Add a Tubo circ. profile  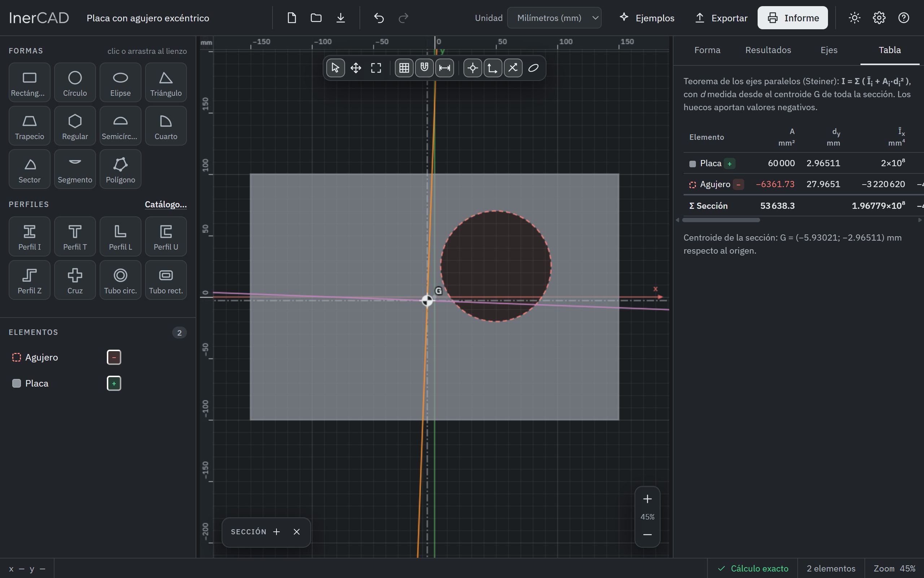pyautogui.click(x=120, y=280)
